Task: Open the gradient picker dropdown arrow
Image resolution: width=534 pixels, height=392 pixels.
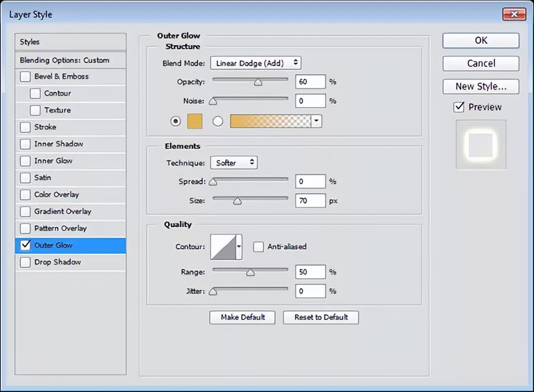Action: (316, 121)
